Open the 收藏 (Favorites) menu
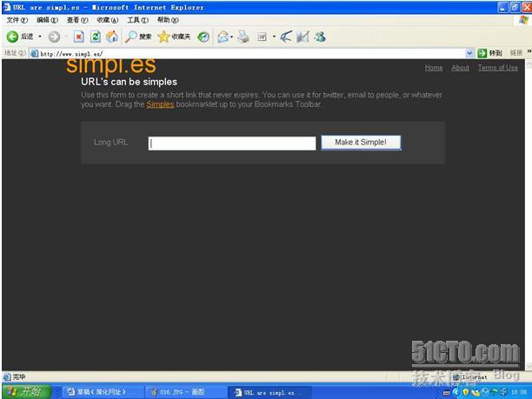532x399 pixels. (108, 20)
